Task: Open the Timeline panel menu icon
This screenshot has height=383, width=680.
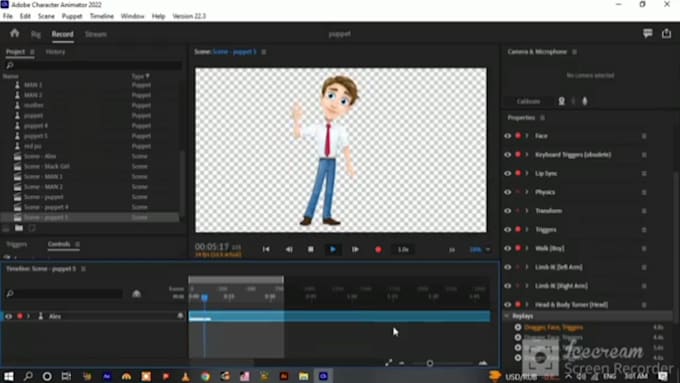Action: click(83, 268)
